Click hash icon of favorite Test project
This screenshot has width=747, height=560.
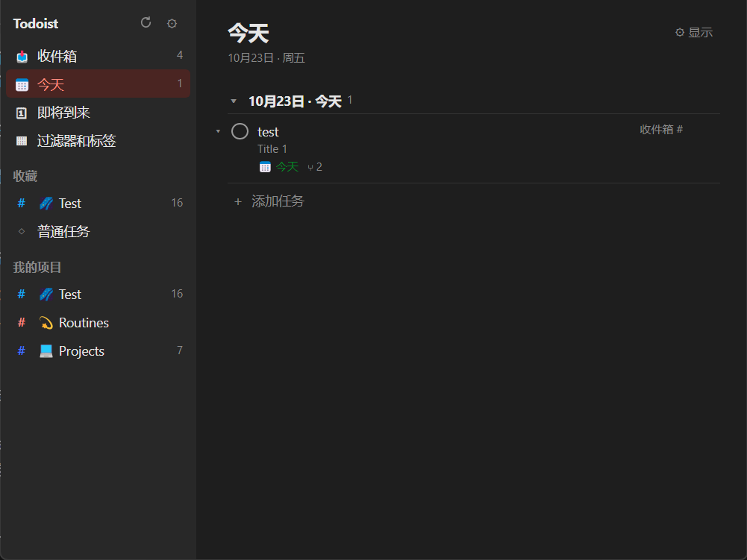tap(22, 204)
